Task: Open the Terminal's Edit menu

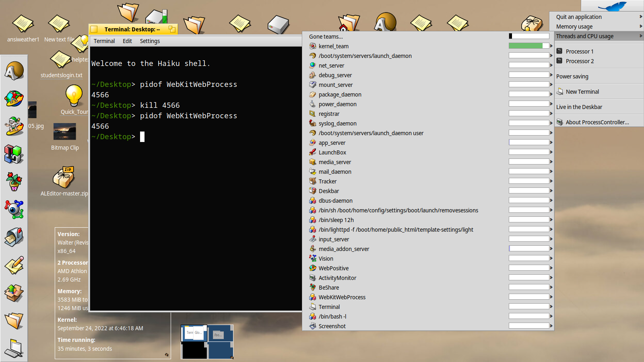Action: pos(127,41)
